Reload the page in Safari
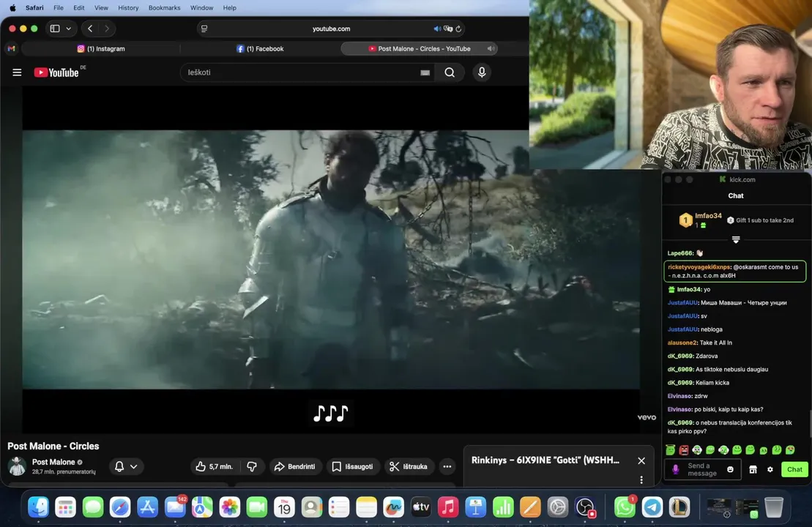Image resolution: width=812 pixels, height=527 pixels. coord(458,29)
